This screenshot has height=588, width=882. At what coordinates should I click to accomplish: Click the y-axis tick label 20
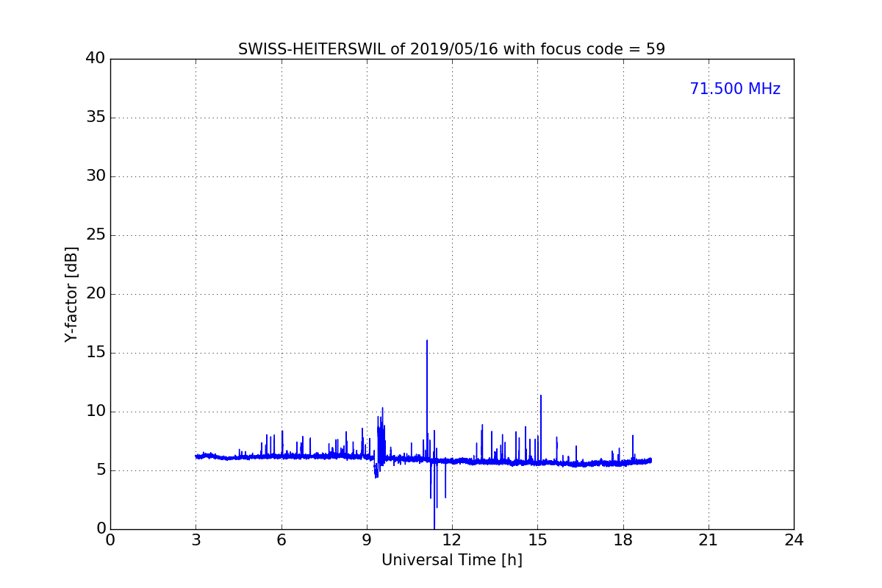click(x=96, y=294)
